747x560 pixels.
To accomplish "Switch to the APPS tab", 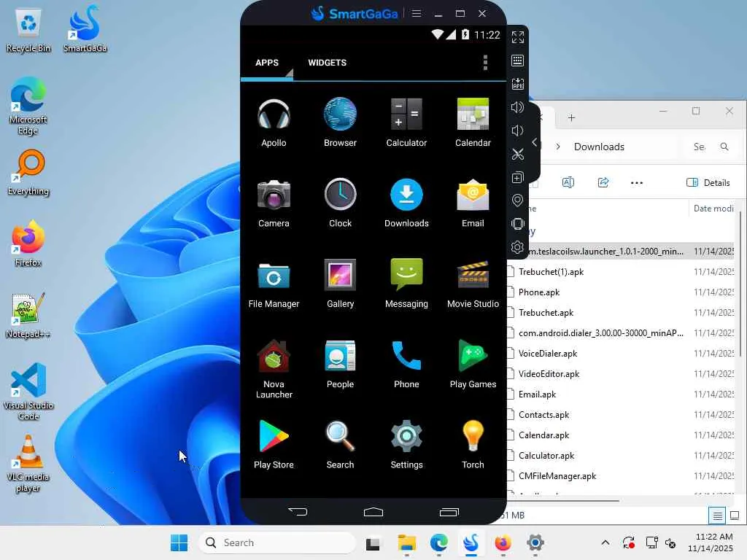I will 267,63.
